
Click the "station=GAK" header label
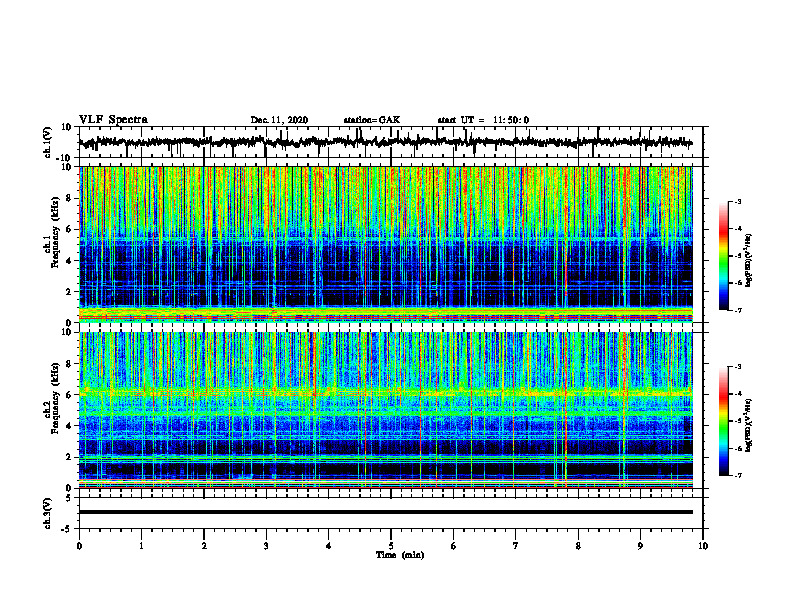click(x=372, y=120)
